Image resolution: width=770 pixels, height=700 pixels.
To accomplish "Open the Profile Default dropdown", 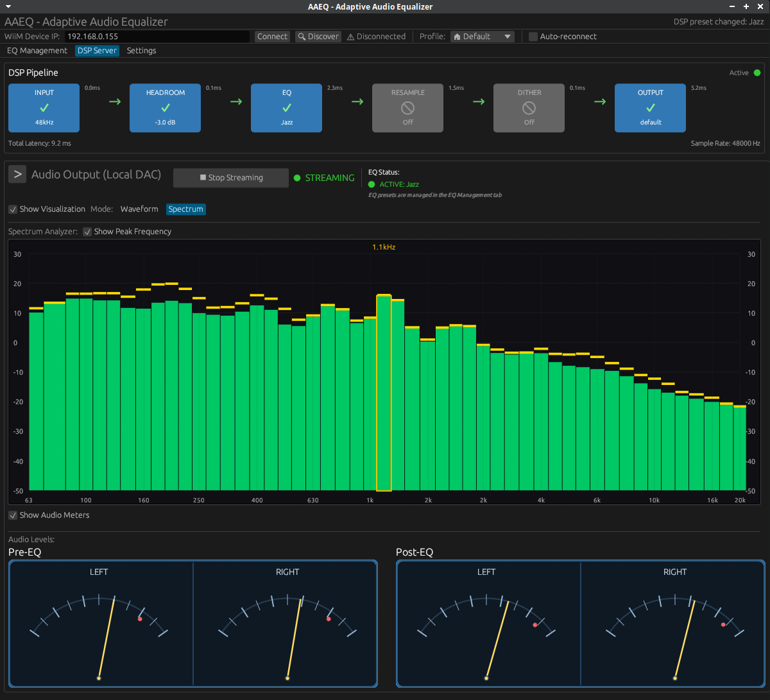I will (x=483, y=37).
